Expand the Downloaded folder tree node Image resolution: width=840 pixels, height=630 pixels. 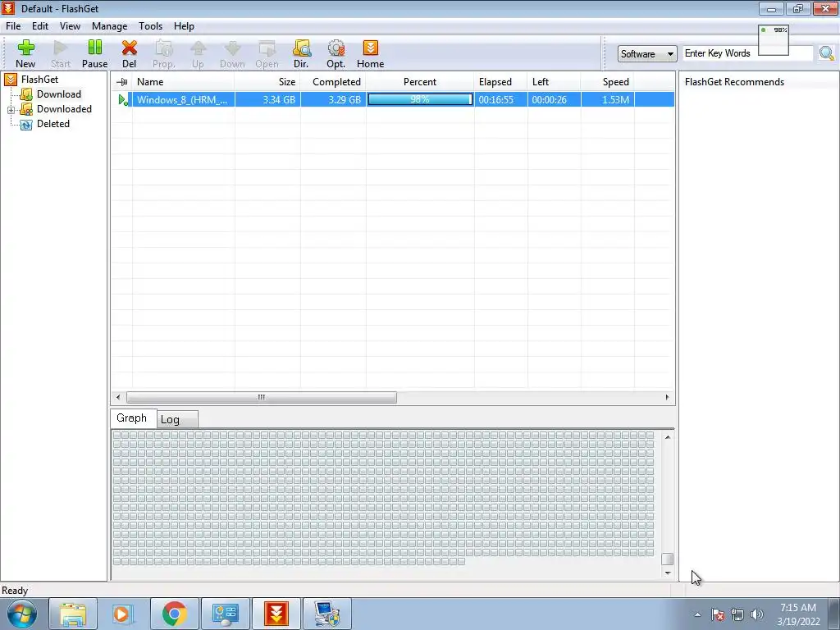(11, 110)
